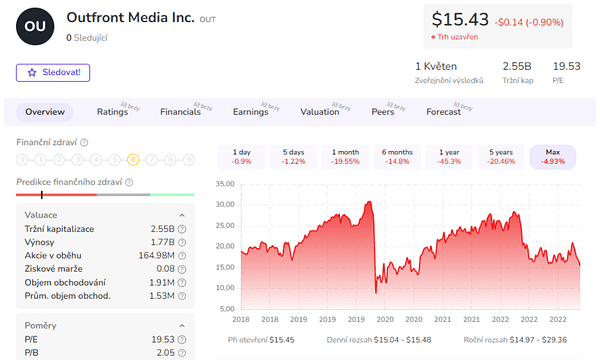Click info icon next to Akcie v oběhu
600x360 pixels.
point(182,256)
